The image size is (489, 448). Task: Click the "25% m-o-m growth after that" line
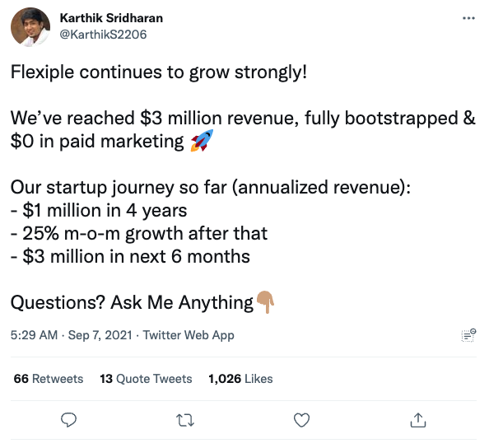[x=139, y=233]
